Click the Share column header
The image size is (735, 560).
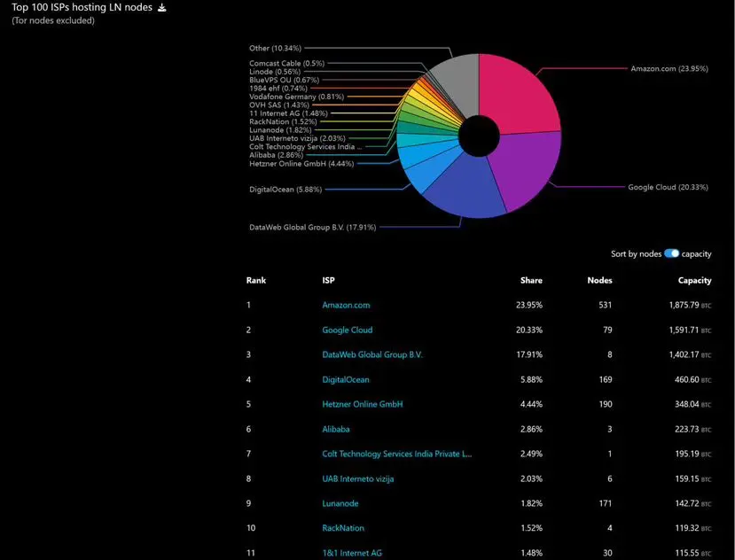coord(531,280)
